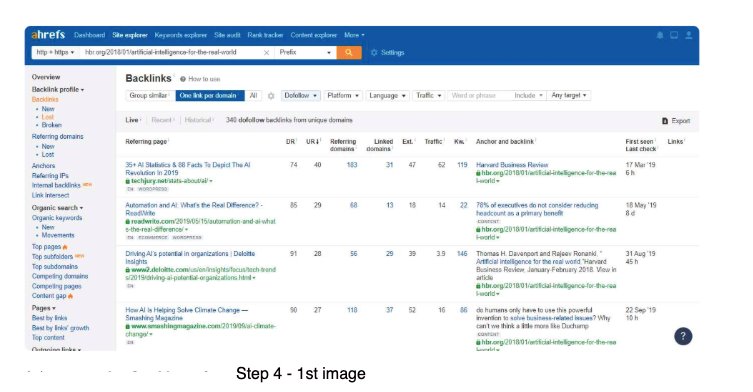Open Referring IPs in sidebar
This screenshot has width=753, height=392.
(50, 176)
